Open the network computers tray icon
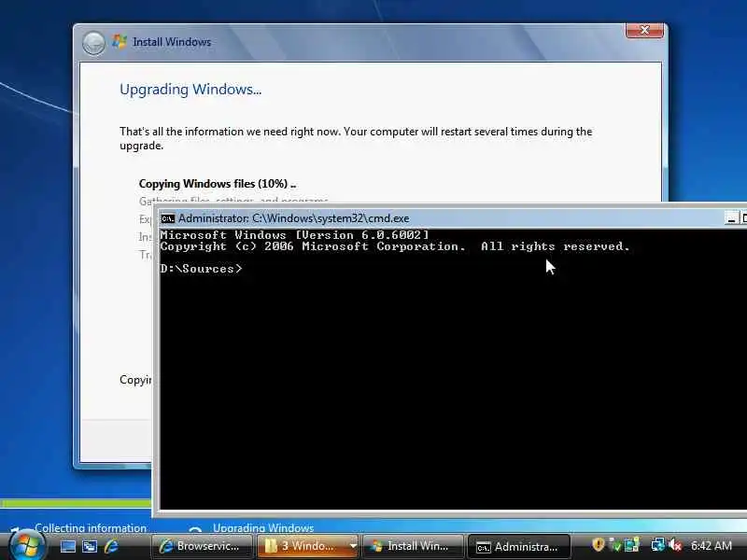 (632, 545)
